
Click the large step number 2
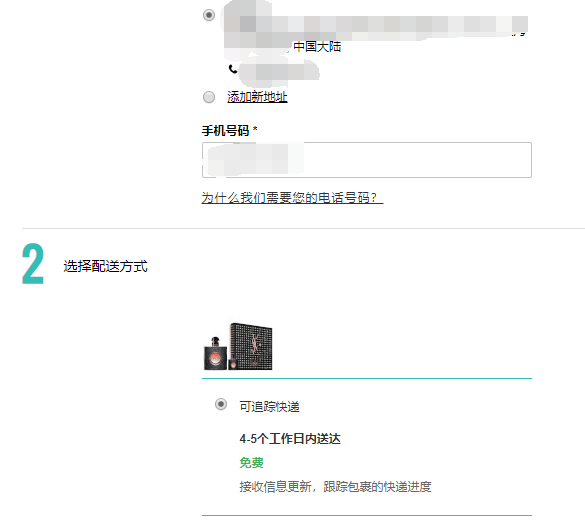click(33, 264)
